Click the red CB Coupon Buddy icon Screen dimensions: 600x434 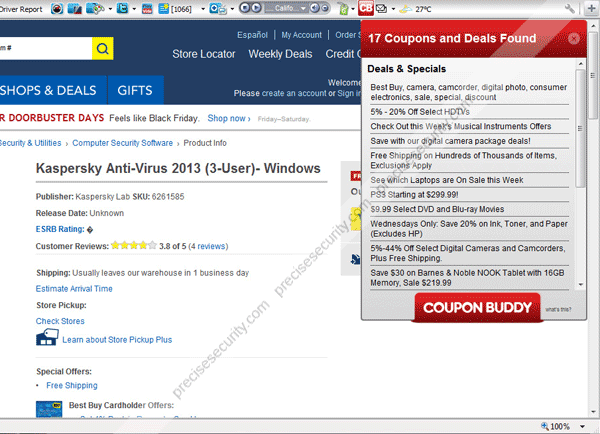point(366,8)
